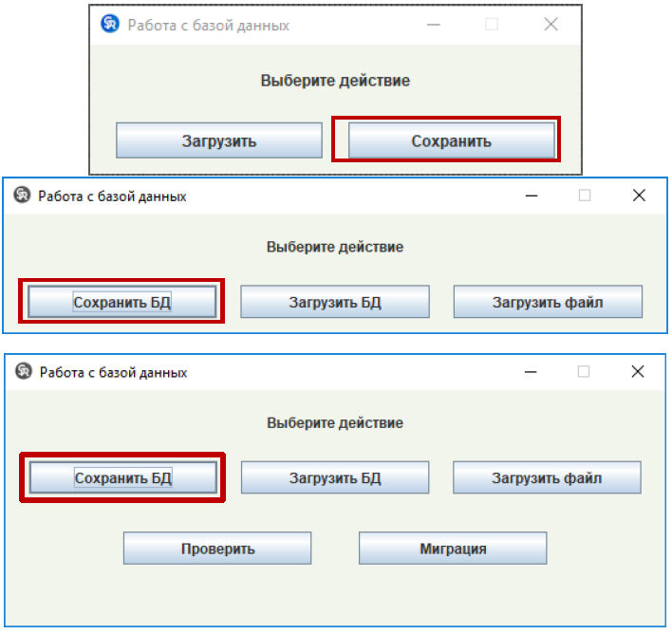
Task: Click the app icon in the Миграция window's title bar
Action: (x=24, y=371)
